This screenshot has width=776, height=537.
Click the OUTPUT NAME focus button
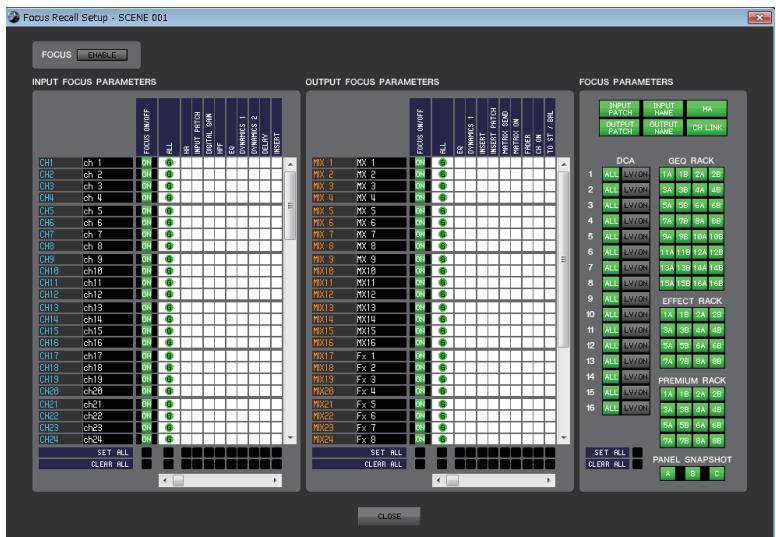point(663,127)
